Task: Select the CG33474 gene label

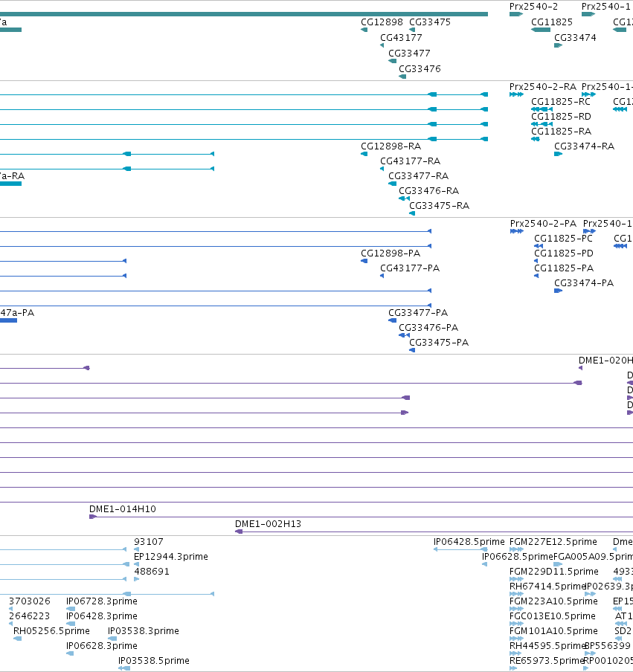Action: (x=575, y=38)
